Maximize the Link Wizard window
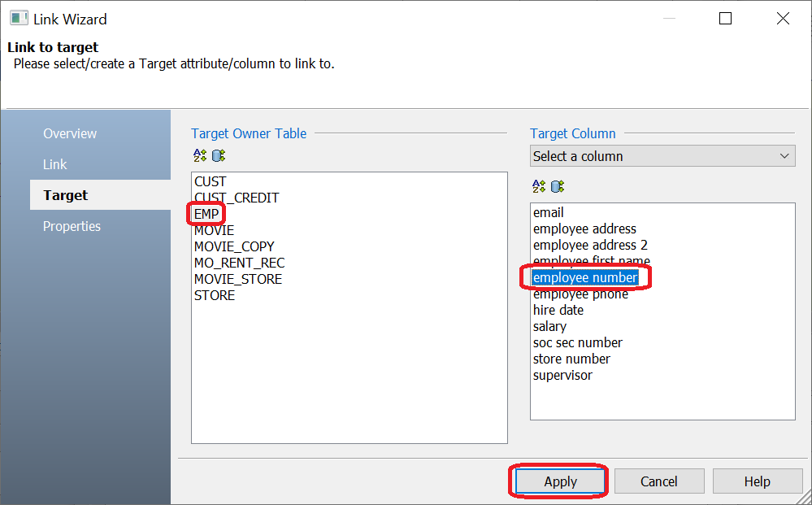 click(726, 19)
